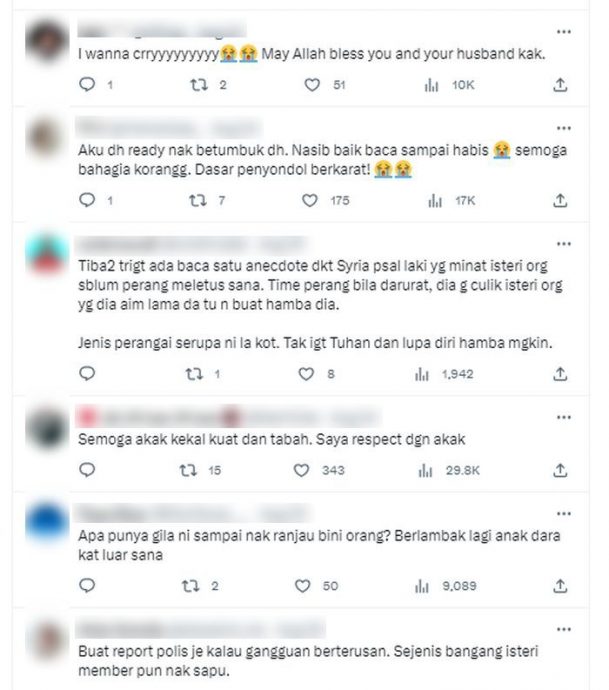Expand more menu on 'Buat report polis' tweet
The image size is (609, 690).
[563, 629]
